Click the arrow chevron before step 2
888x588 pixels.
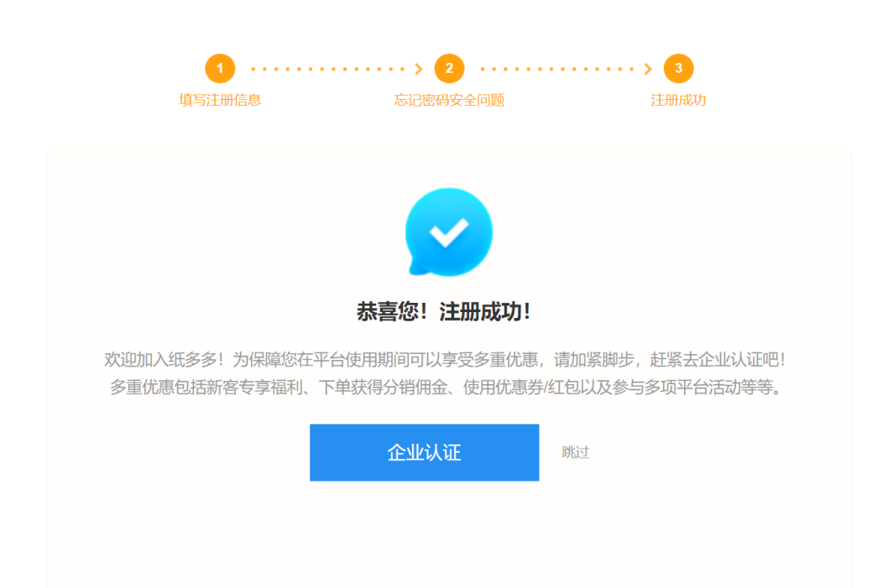[x=419, y=69]
